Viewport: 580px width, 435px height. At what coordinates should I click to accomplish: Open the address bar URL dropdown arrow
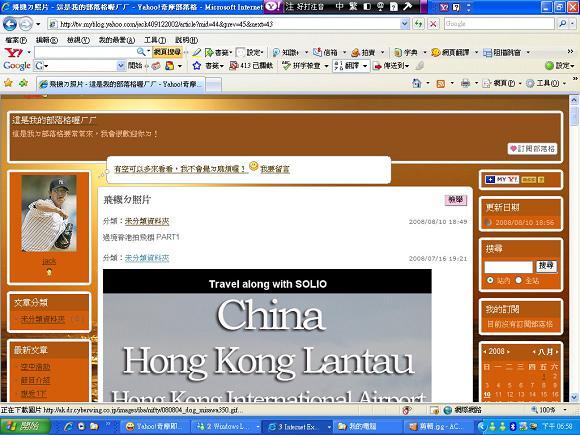(x=405, y=24)
